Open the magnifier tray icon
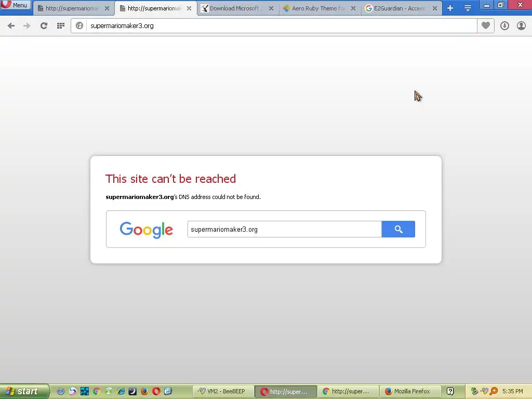532x399 pixels. click(x=494, y=391)
